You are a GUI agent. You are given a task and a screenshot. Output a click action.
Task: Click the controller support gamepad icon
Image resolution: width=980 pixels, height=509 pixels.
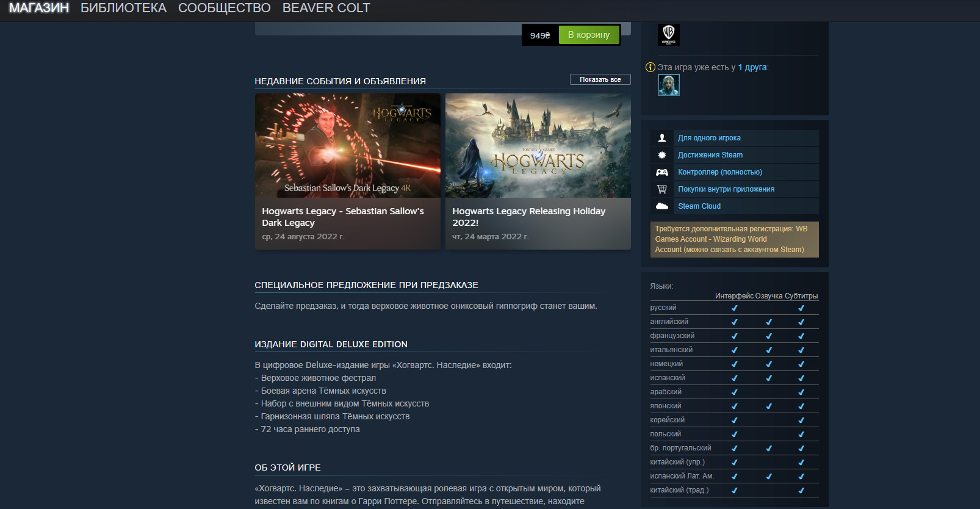pos(661,172)
